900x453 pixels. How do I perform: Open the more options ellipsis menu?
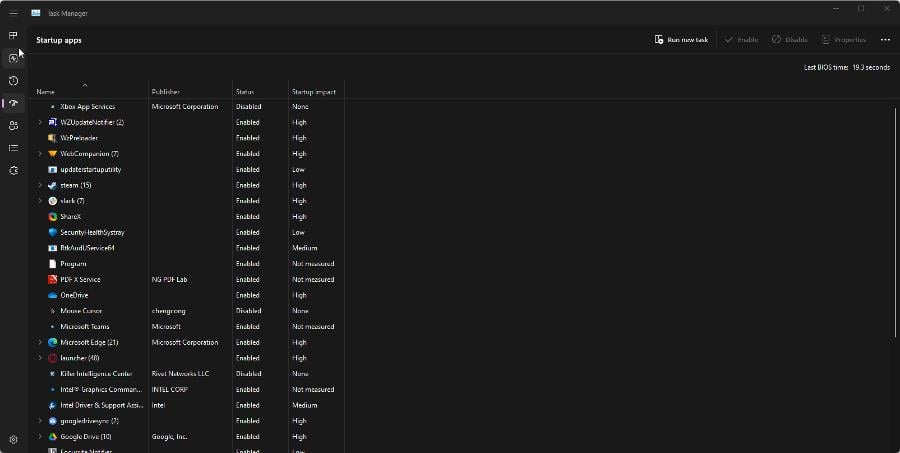click(885, 40)
